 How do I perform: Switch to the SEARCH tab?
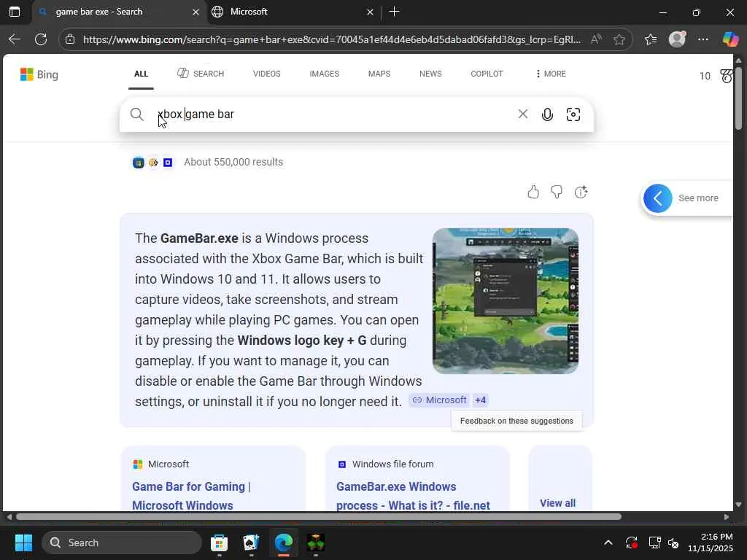point(201,74)
